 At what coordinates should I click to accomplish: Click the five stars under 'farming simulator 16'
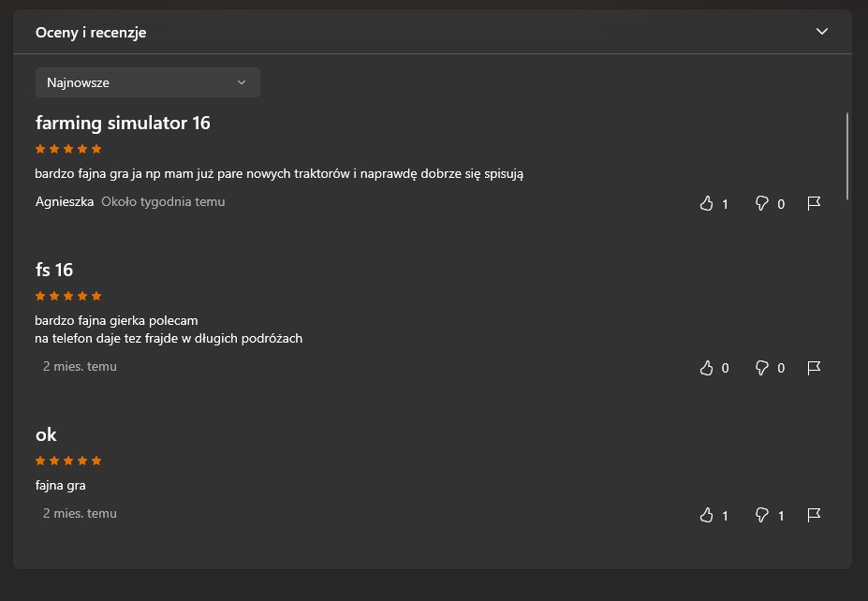(x=68, y=149)
